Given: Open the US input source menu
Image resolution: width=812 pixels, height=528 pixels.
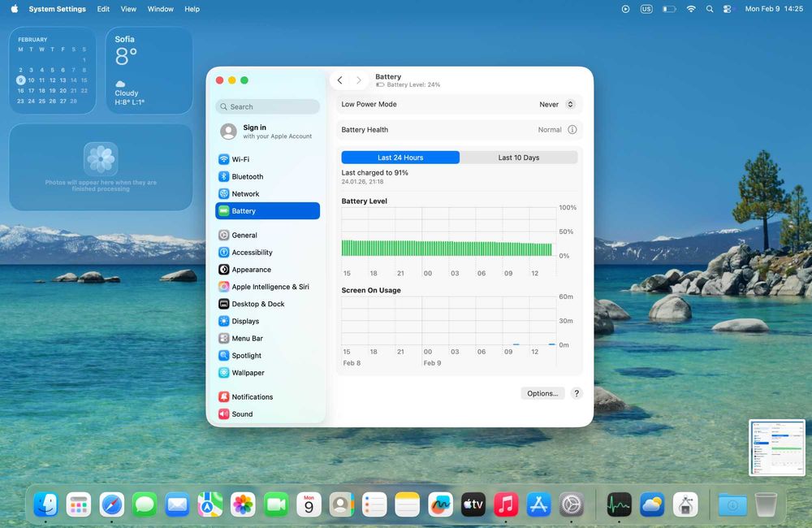Looking at the screenshot, I should click(646, 9).
